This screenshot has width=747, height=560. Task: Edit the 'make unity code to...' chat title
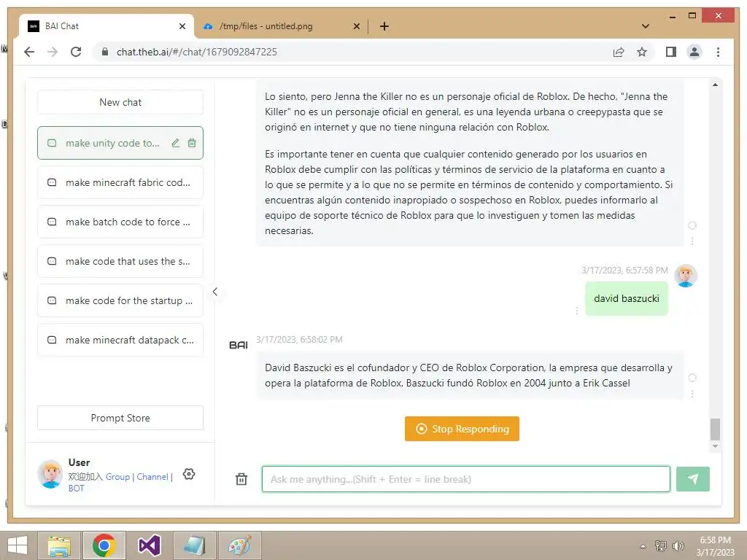175,143
